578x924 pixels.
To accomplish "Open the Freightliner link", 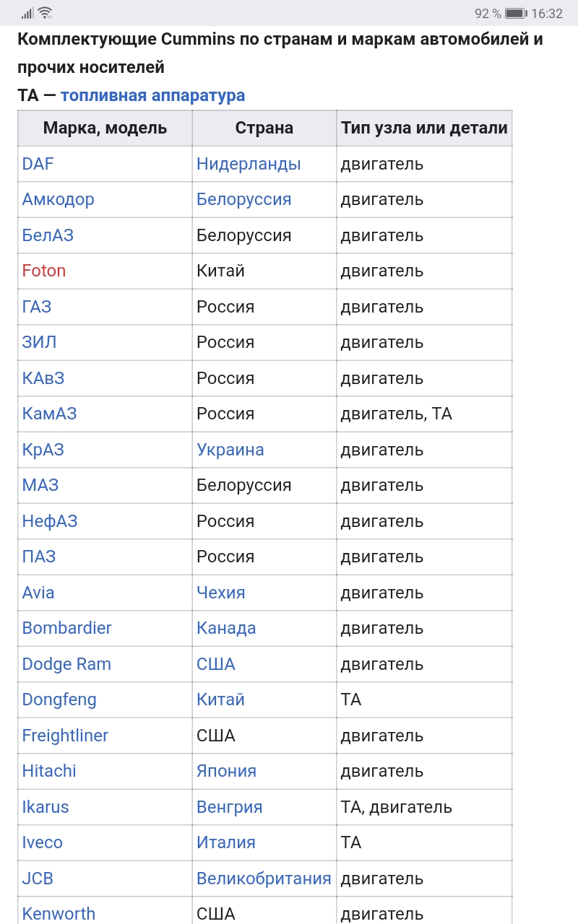I will tap(65, 736).
